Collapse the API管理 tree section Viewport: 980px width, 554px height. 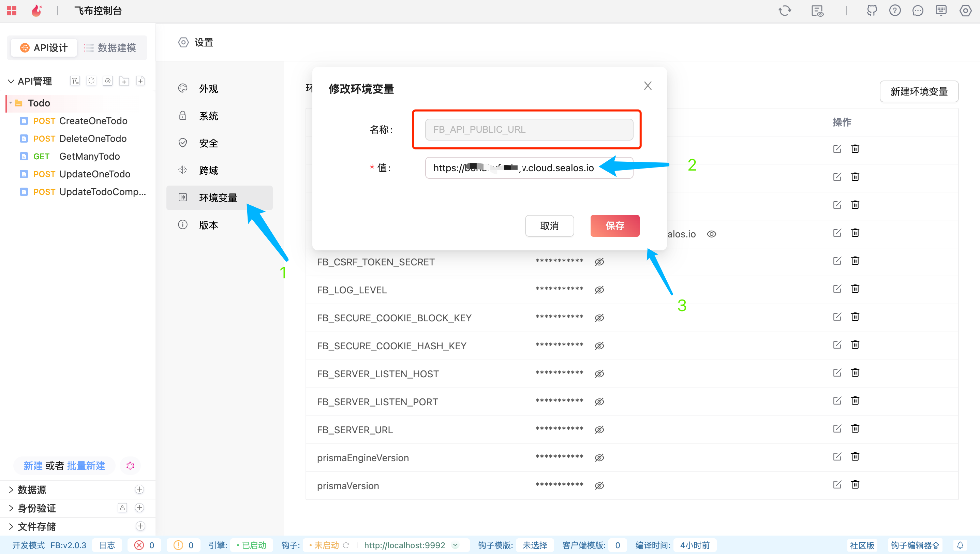click(11, 81)
